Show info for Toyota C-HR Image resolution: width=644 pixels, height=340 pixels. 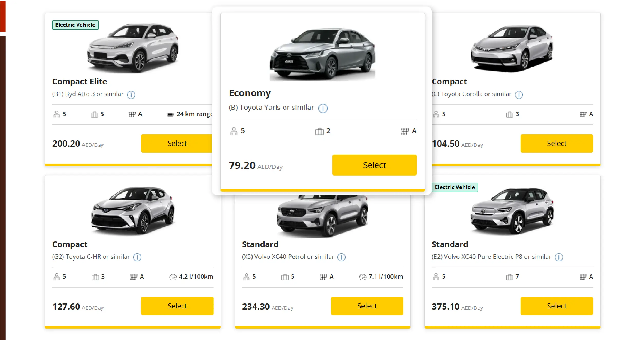[x=137, y=257]
